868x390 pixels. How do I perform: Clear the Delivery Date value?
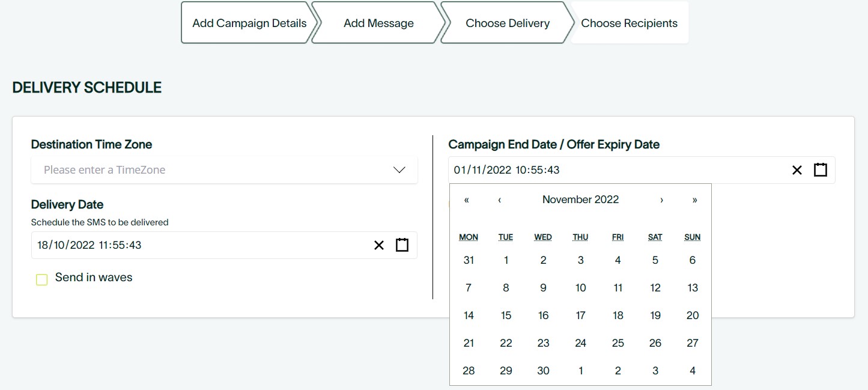point(379,245)
